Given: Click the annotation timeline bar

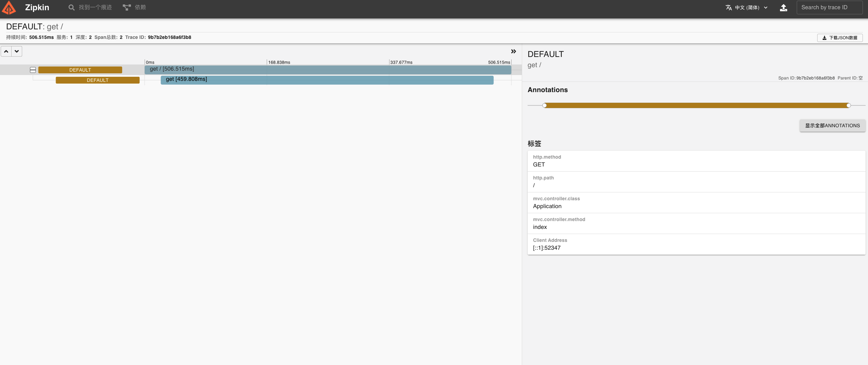Looking at the screenshot, I should (x=696, y=105).
